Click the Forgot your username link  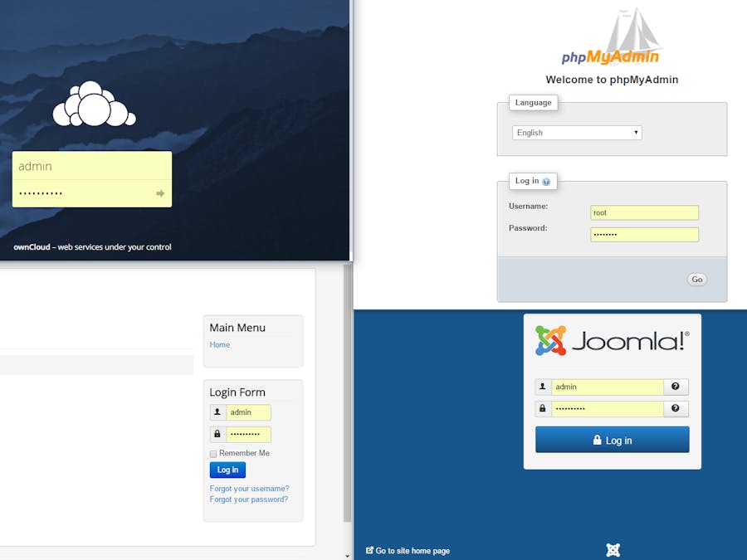pos(248,489)
